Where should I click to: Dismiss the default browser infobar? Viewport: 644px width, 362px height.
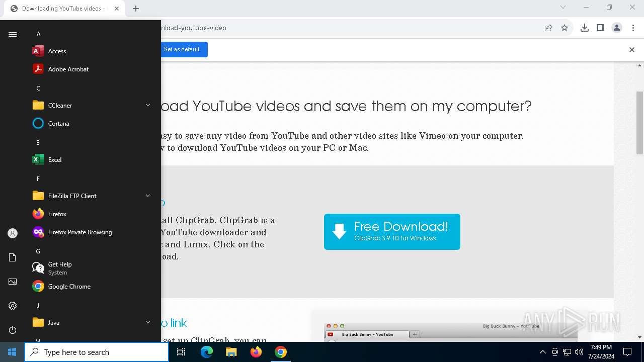[x=631, y=49]
